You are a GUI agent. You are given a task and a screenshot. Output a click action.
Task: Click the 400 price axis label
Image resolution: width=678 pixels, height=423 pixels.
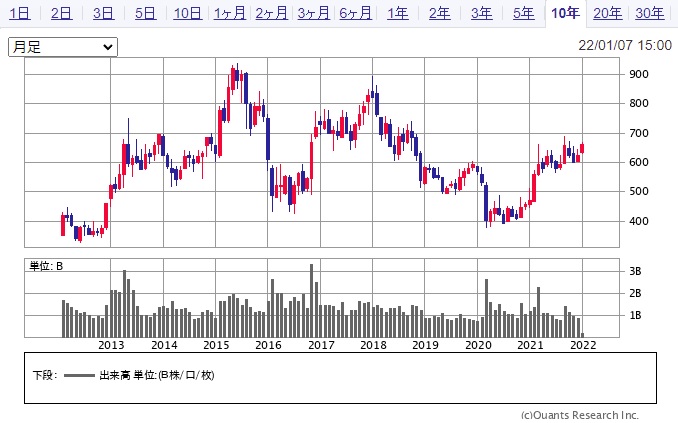639,221
